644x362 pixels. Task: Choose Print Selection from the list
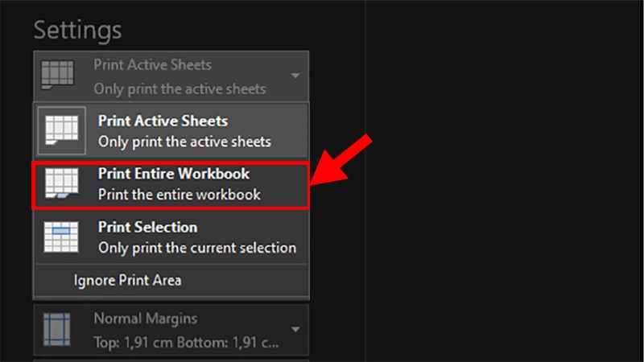coord(171,237)
